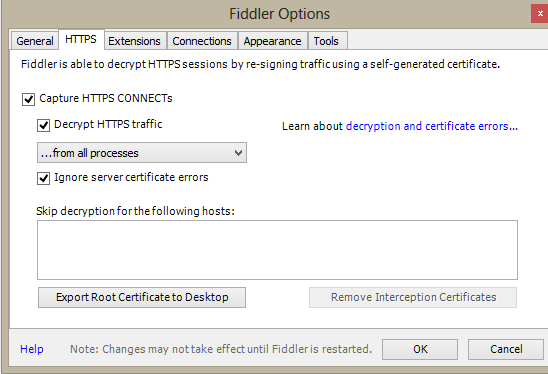Click Export Root Certificate to Desktop
548x374 pixels.
[x=142, y=297]
